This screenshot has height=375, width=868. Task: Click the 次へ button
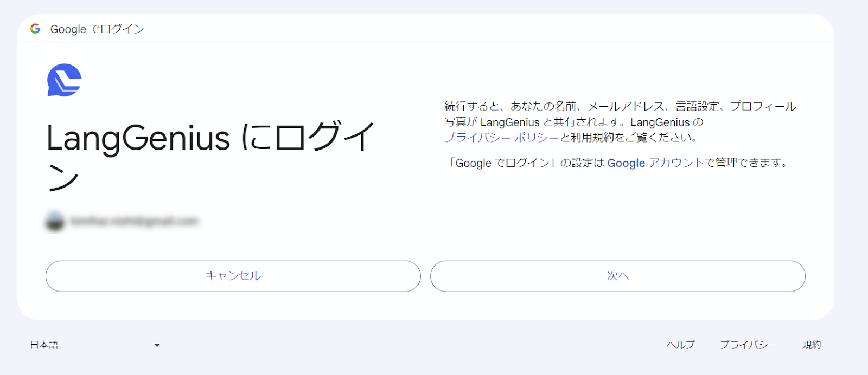618,276
